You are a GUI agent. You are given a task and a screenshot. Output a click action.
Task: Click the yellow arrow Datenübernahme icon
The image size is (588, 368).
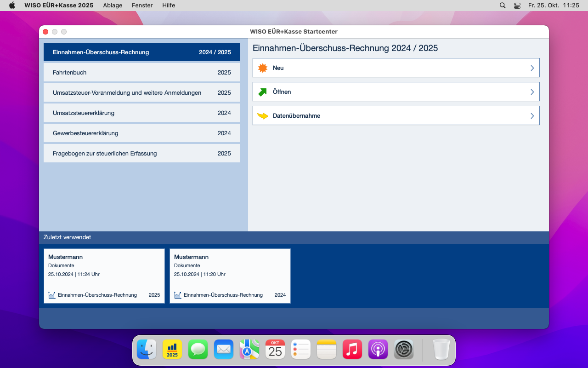point(263,116)
